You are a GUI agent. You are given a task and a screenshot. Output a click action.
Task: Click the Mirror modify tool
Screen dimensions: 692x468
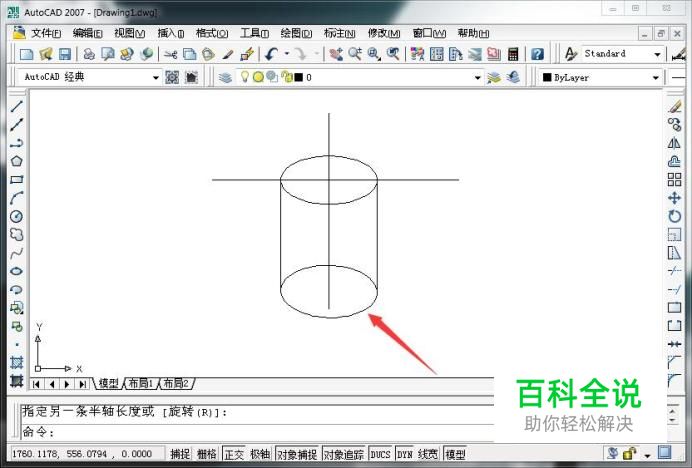click(674, 143)
